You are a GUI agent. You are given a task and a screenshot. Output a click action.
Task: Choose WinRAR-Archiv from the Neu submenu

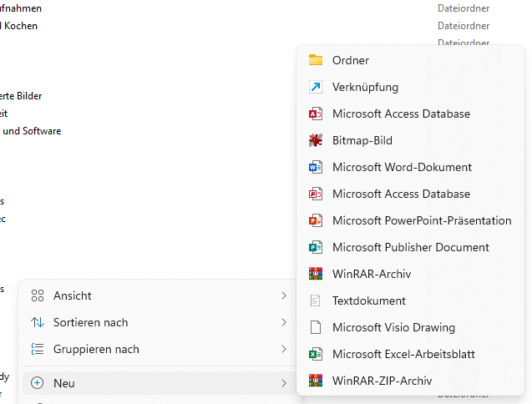[372, 274]
